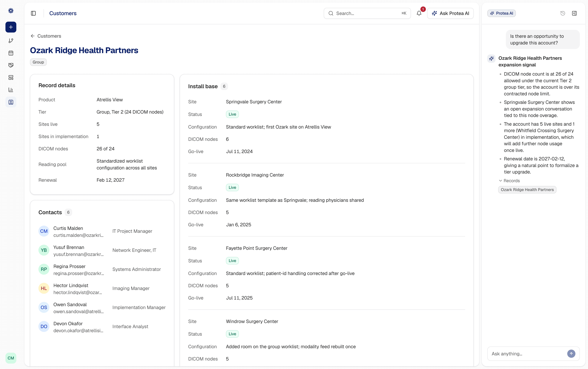The height and width of the screenshot is (369, 588).
Task: Open the customers contact icon in sidebar
Action: [11, 102]
